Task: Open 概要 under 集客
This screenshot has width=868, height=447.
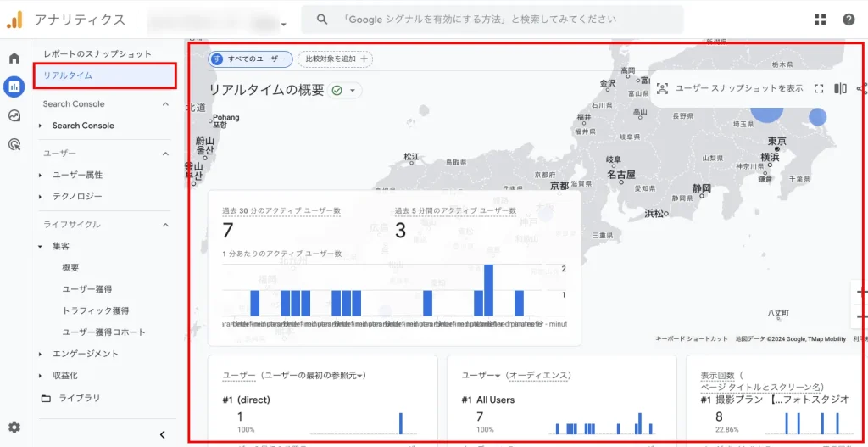Action: point(70,267)
